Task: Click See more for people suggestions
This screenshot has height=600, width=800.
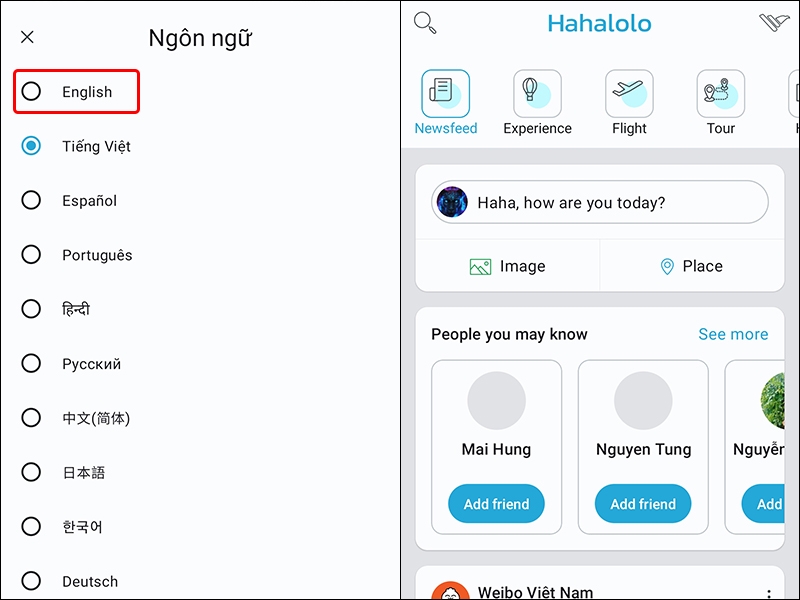Action: [733, 334]
